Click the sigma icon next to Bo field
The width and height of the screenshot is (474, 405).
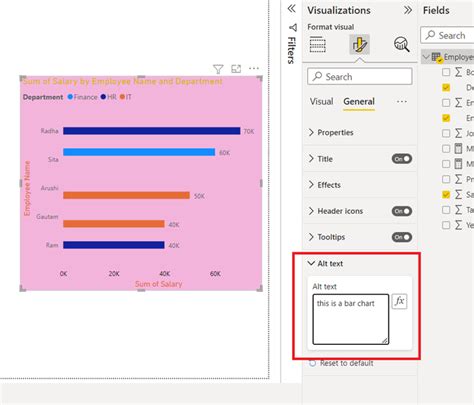click(459, 72)
